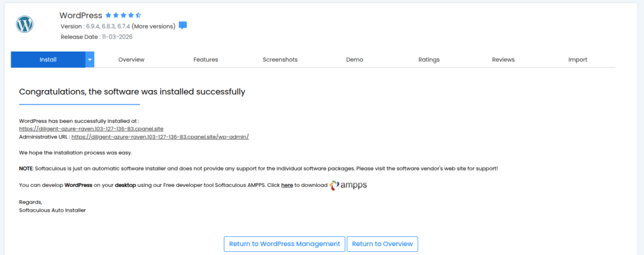Open the blue chat bubble icon
The height and width of the screenshot is (255, 644).
pyautogui.click(x=183, y=25)
